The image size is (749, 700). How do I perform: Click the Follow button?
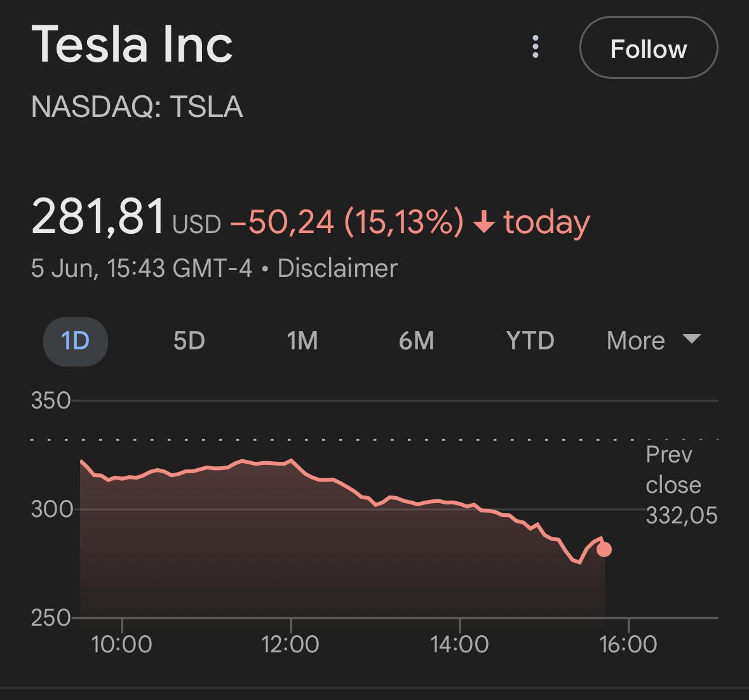pyautogui.click(x=648, y=48)
